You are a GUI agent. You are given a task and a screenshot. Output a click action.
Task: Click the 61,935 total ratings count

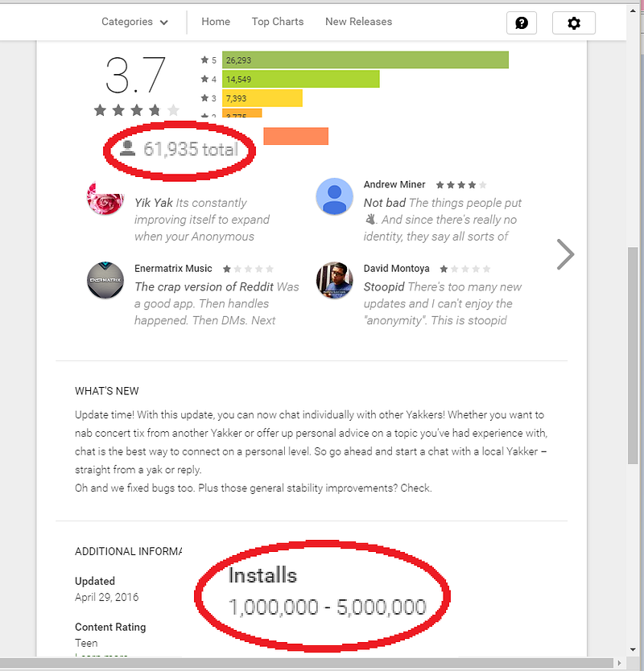(191, 150)
